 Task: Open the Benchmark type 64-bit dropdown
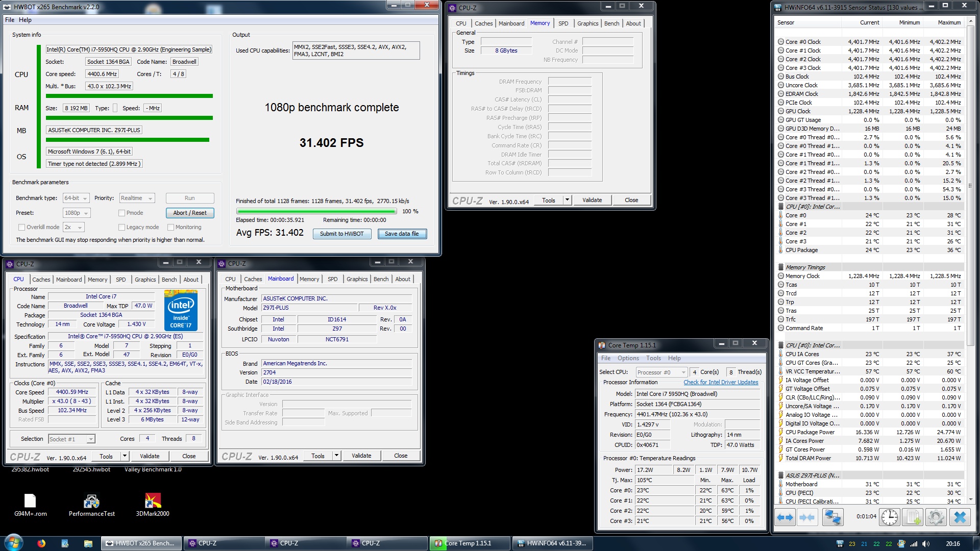pos(76,198)
